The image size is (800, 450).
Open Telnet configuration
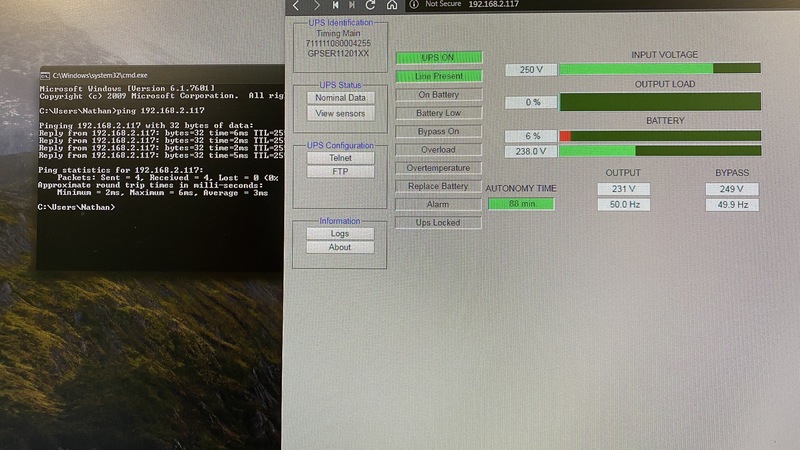tap(340, 158)
